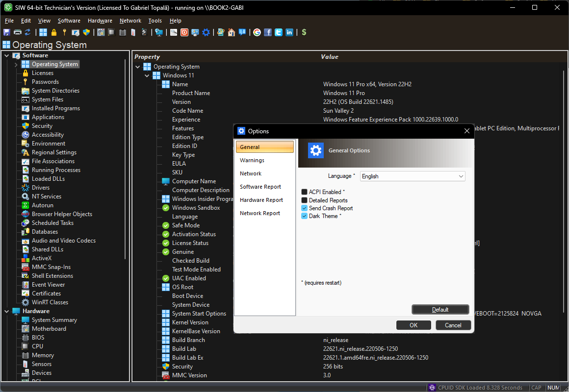The image size is (569, 392).
Task: Click the memory module toolbar icon
Action: [123, 32]
